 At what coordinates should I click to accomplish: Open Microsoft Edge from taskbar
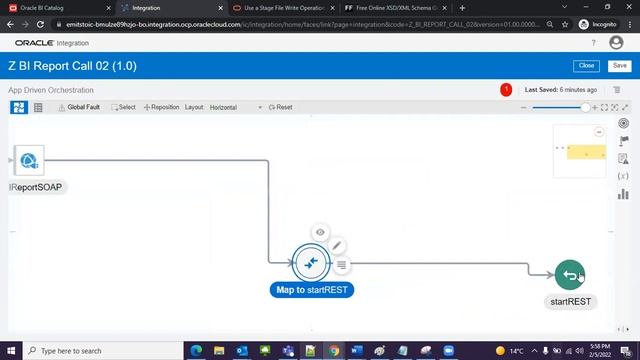pos(196,351)
